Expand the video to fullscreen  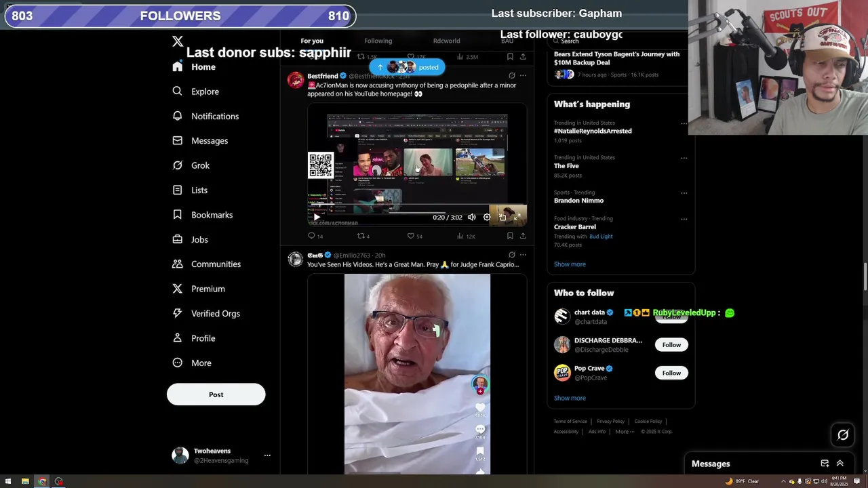517,218
